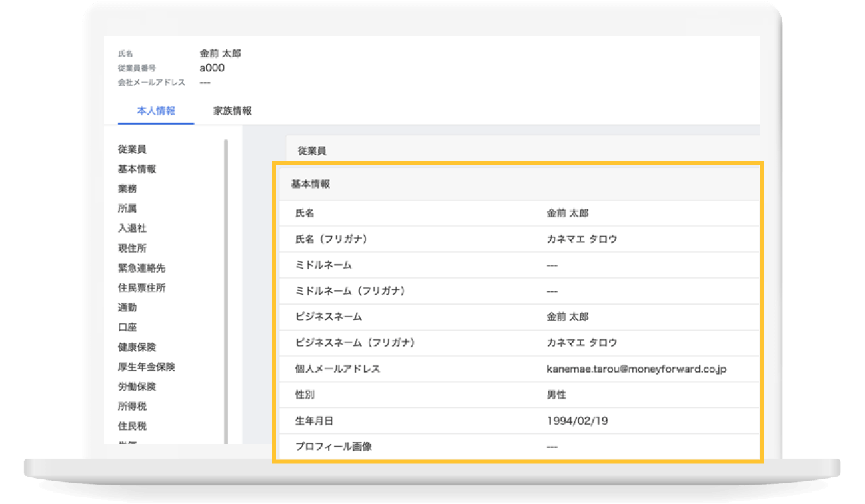The width and height of the screenshot is (865, 504).
Task: Click employee number a000 in header
Action: coord(212,68)
